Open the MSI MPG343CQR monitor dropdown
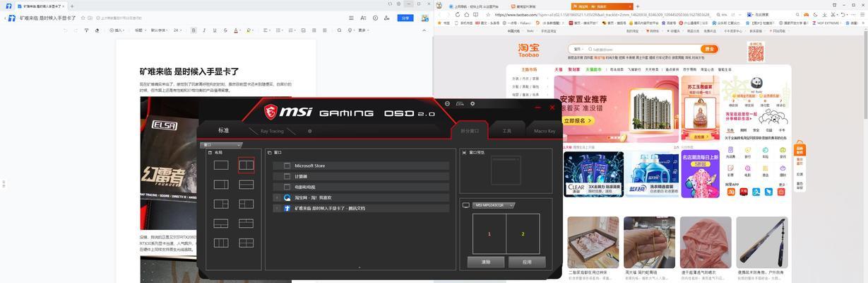Screen dimensions: 868x283 (x=493, y=205)
